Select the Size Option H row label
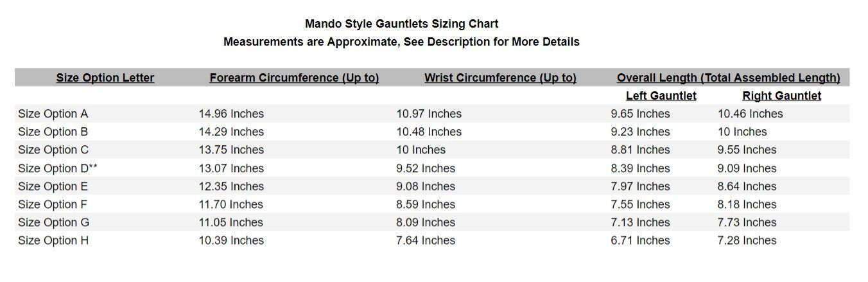This screenshot has width=868, height=282. 53,240
